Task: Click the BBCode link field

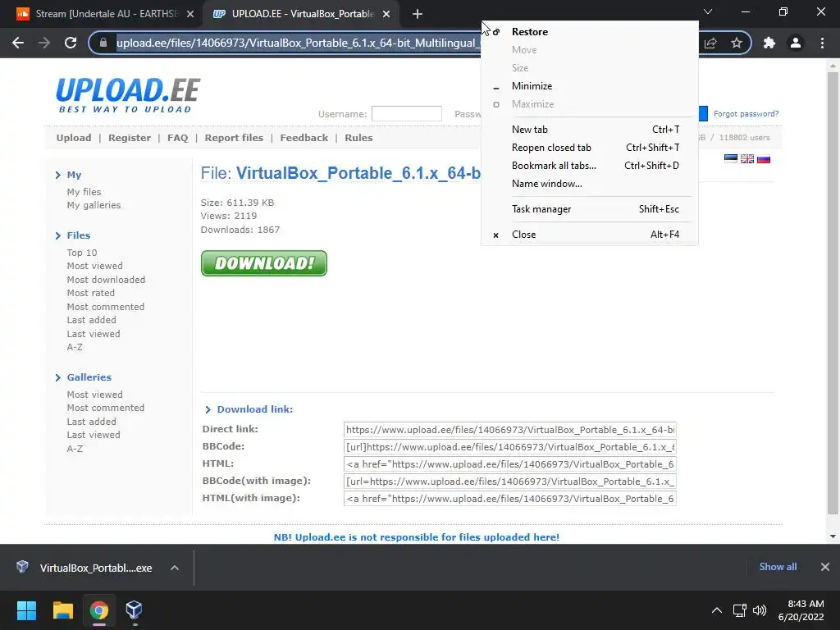Action: (x=510, y=447)
